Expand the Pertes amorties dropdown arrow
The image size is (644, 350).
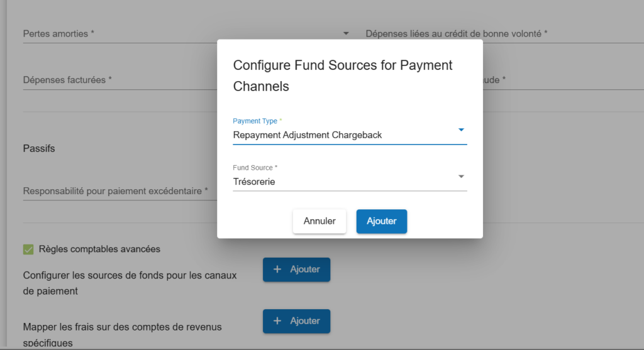pos(346,33)
